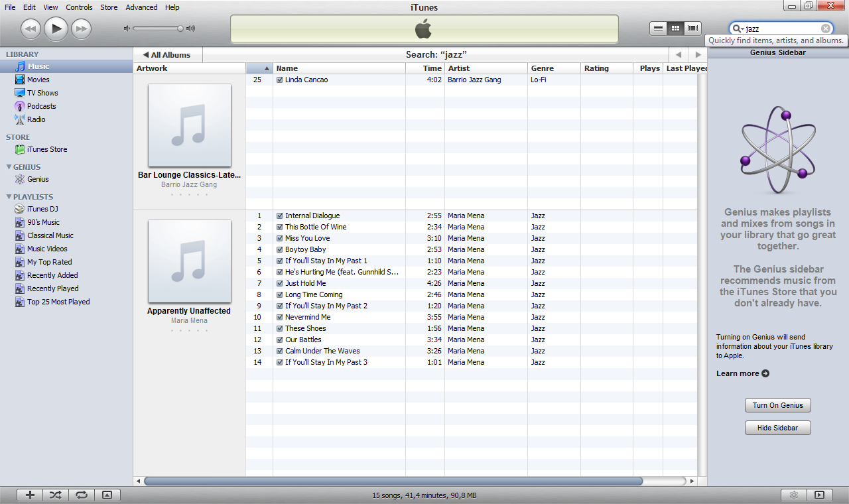Click the add playlist plus button
This screenshot has width=849, height=504.
[30, 495]
